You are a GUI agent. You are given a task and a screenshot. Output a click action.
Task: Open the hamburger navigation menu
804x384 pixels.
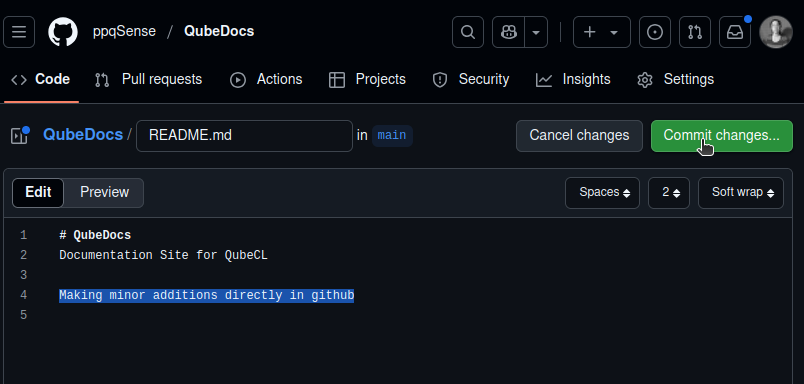pos(19,32)
